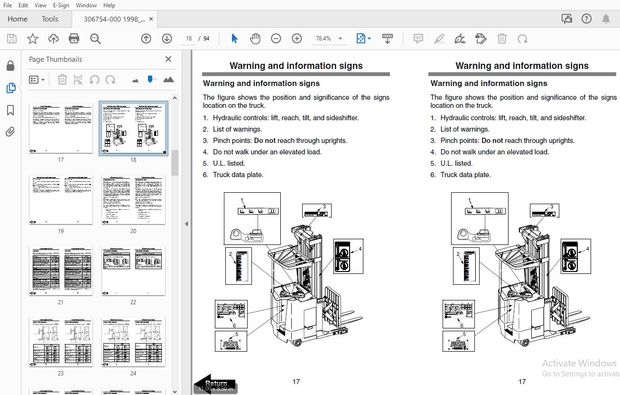Open the View menu

[x=40, y=5]
